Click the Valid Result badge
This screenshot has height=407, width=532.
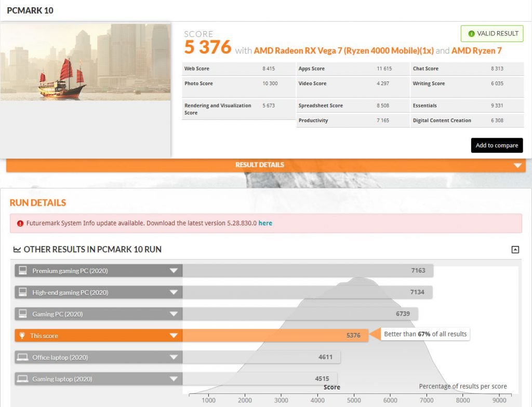click(492, 34)
